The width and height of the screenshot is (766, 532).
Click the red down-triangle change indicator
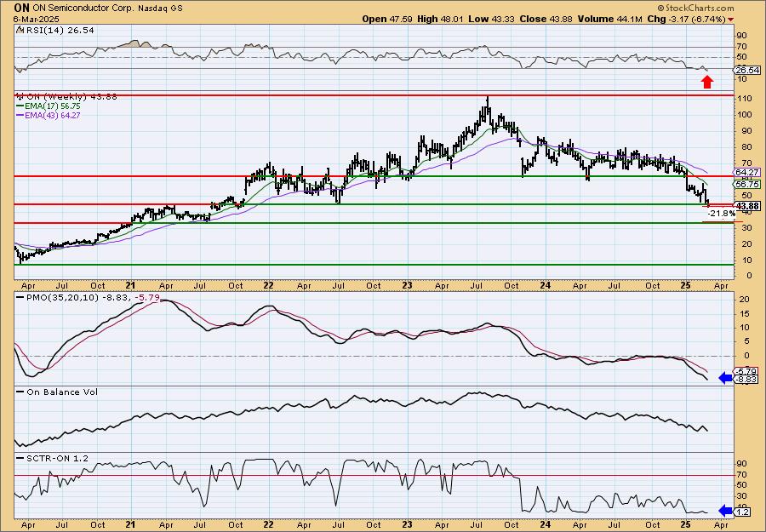(730, 20)
